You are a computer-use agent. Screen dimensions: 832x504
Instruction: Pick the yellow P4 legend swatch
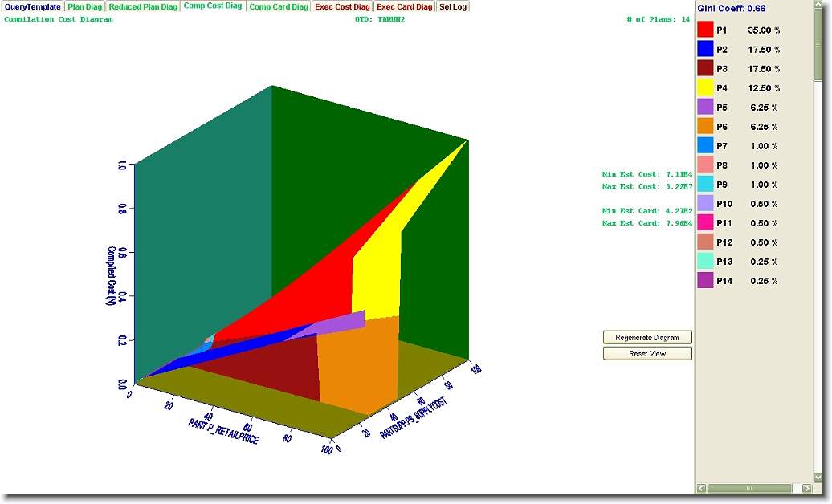point(705,87)
